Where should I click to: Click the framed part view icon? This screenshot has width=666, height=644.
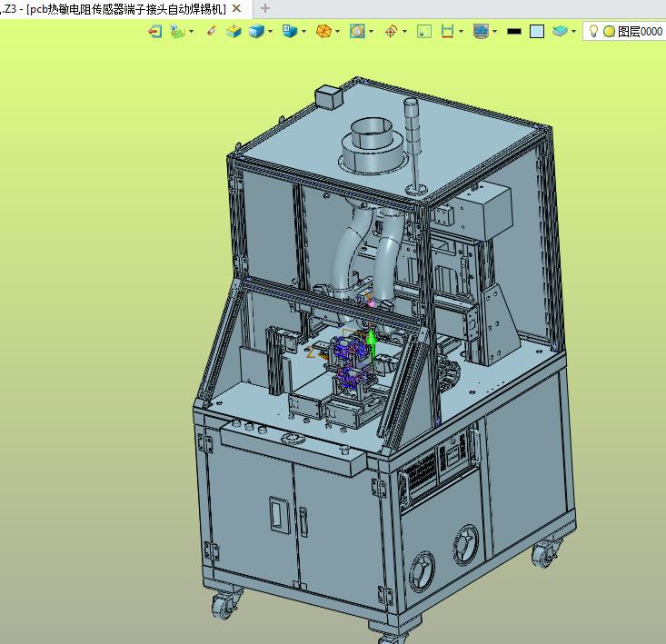coord(357,32)
